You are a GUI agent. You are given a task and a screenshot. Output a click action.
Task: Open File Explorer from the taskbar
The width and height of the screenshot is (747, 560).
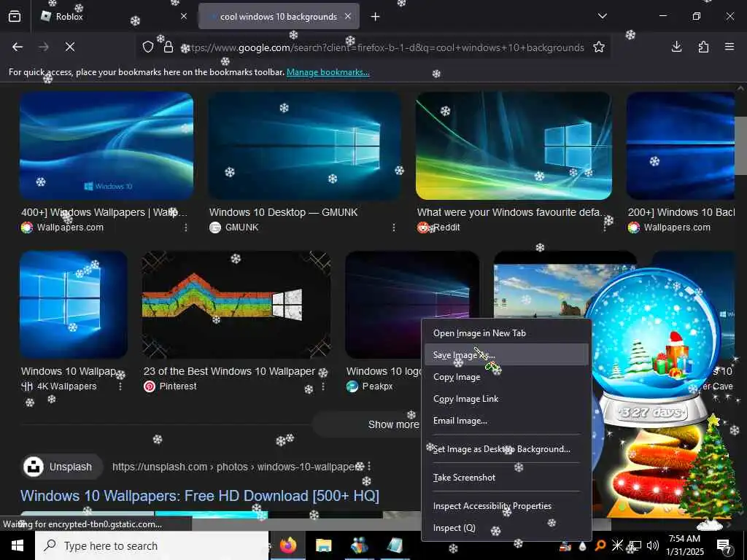point(323,545)
